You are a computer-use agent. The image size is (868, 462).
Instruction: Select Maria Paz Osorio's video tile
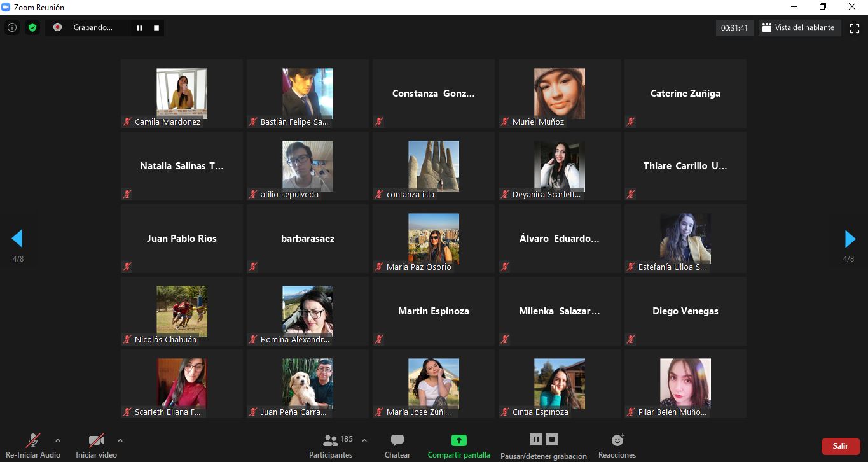(433, 239)
